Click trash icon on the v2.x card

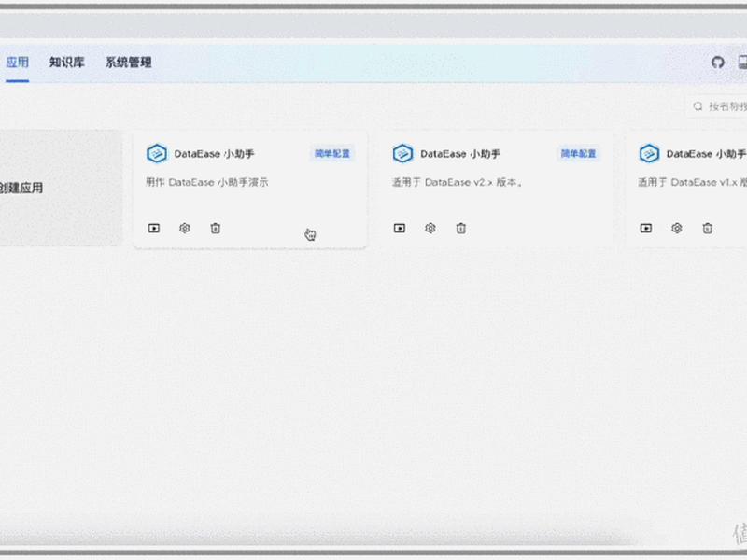[461, 228]
